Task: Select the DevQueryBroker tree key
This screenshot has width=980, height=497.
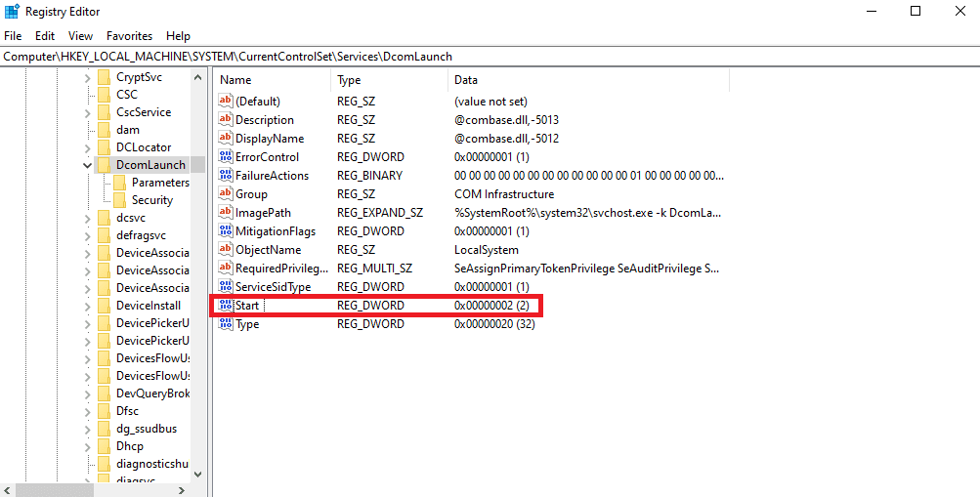Action: coord(152,393)
